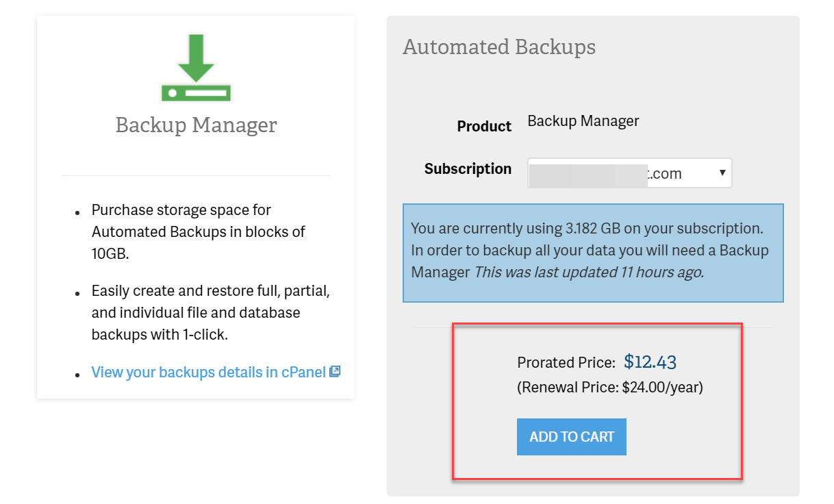Viewport: 834px width, 504px height.
Task: Click the '3.182 GB' usage sentence
Action: 587,228
